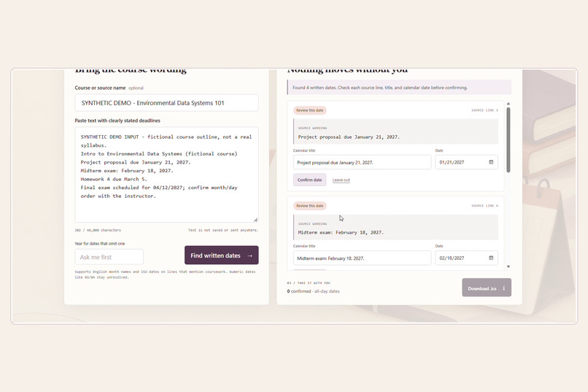Click the Find written dates button

pyautogui.click(x=221, y=255)
